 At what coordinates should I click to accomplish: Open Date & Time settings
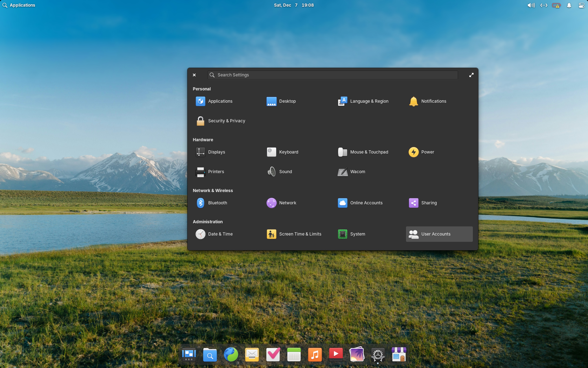pyautogui.click(x=226, y=234)
